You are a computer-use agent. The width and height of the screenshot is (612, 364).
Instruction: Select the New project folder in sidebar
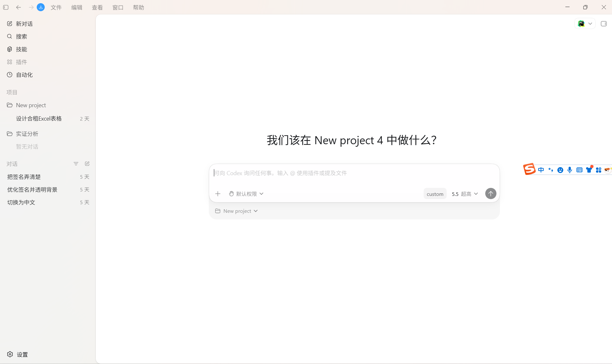[x=48, y=105]
